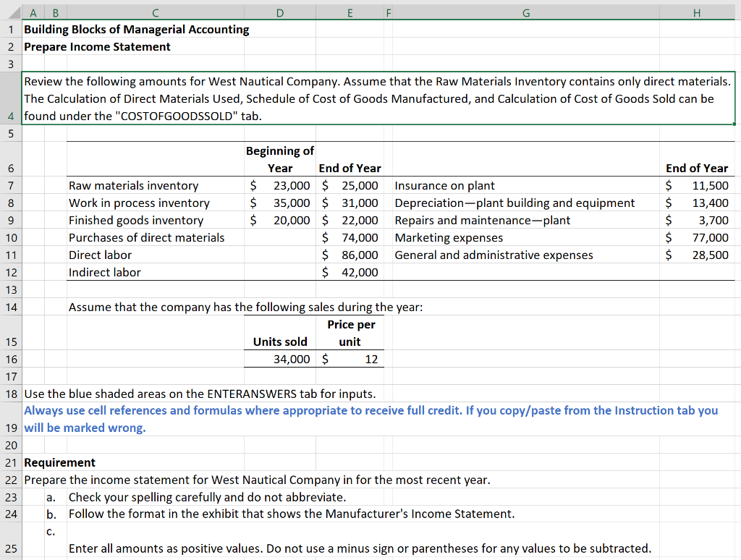Select the column C header
This screenshot has width=741, height=560.
coord(155,12)
